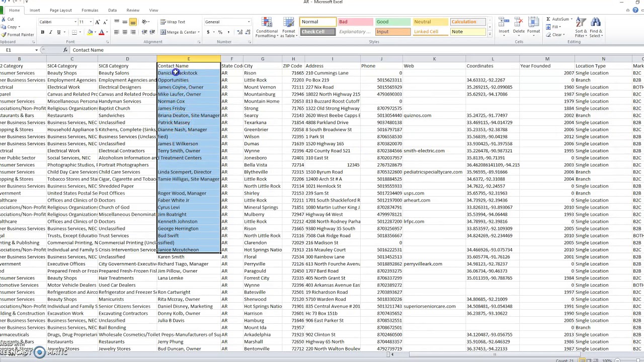Expand the cell styles gallery
644x362 pixels.
click(490, 34)
